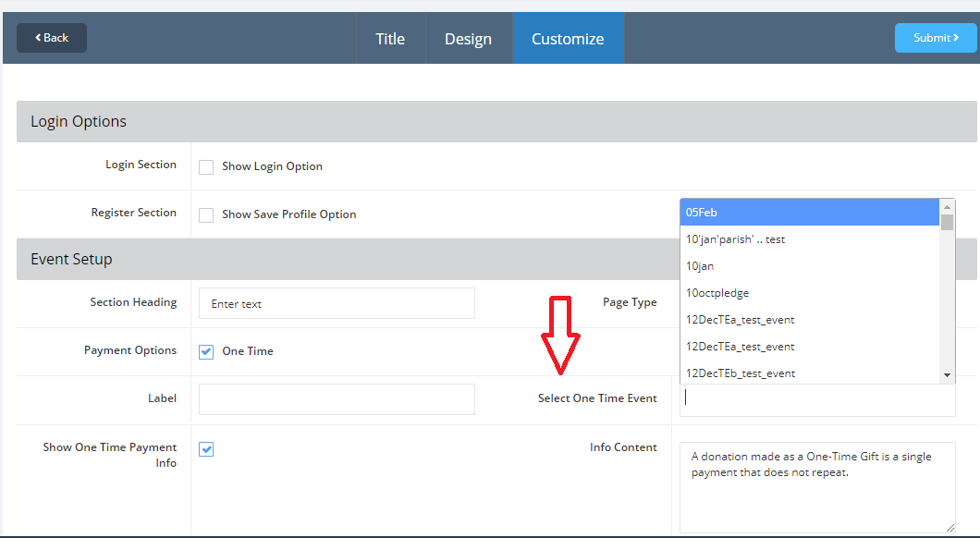Click the Select One Time Event field

pyautogui.click(x=816, y=399)
